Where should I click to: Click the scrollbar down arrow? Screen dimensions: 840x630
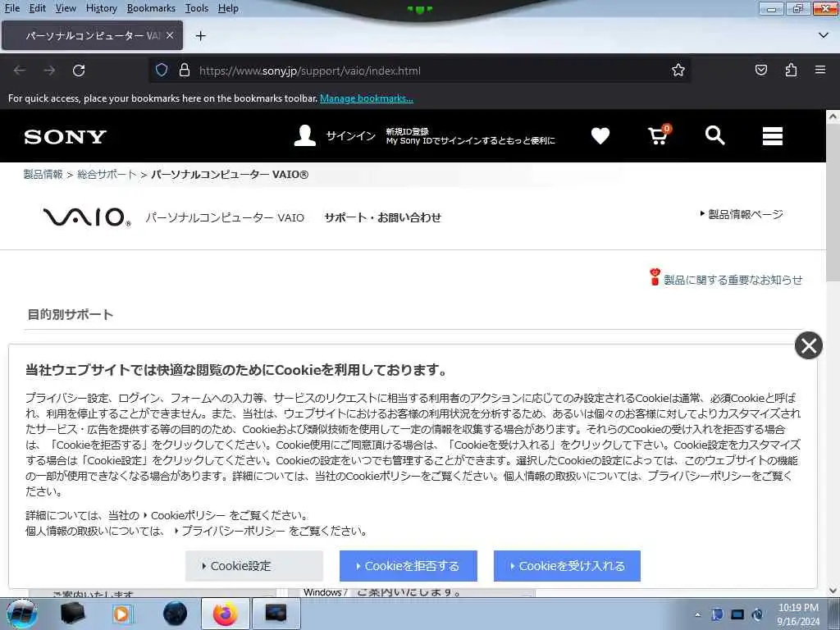(833, 591)
